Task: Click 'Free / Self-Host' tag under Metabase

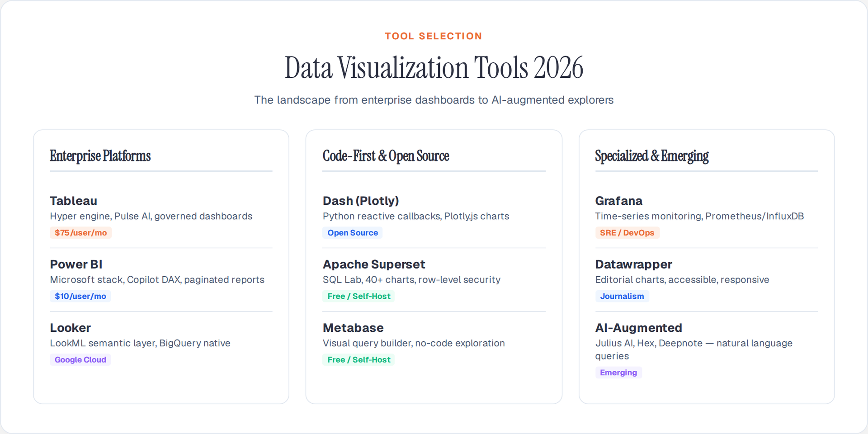Action: pos(359,360)
